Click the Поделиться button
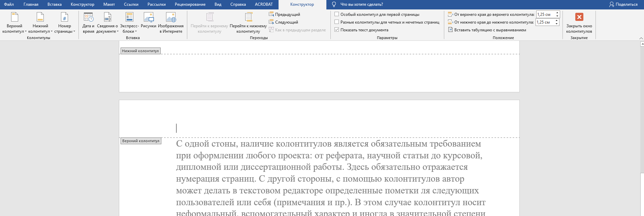Viewport: 644px width, 216px height. pyautogui.click(x=623, y=4)
